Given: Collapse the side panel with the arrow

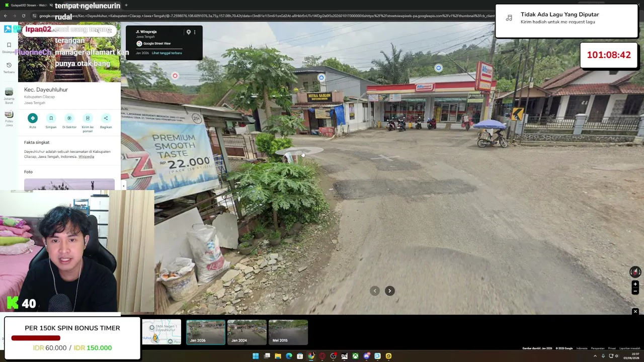Looking at the screenshot, I should [x=123, y=186].
